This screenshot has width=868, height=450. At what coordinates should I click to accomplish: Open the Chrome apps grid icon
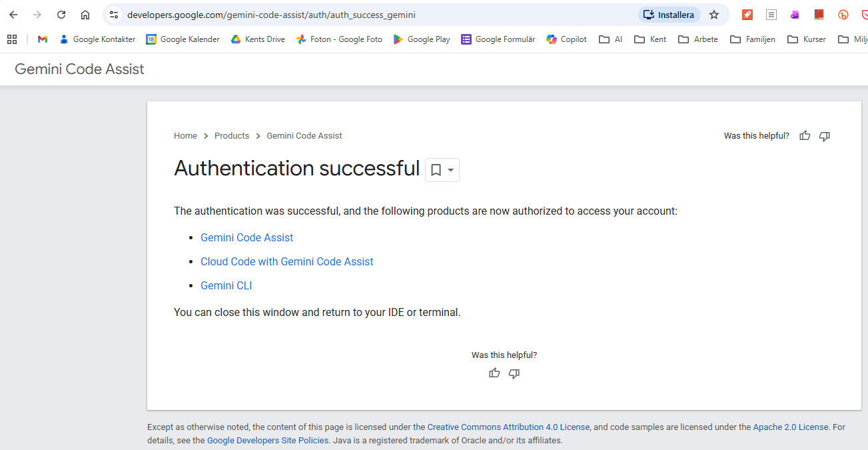coord(12,39)
